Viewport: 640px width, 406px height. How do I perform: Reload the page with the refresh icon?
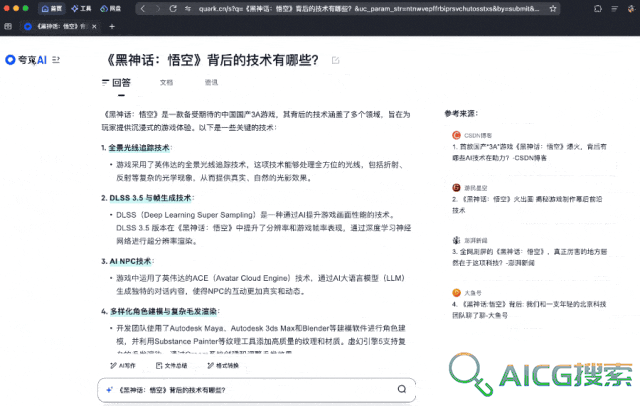pyautogui.click(x=173, y=9)
